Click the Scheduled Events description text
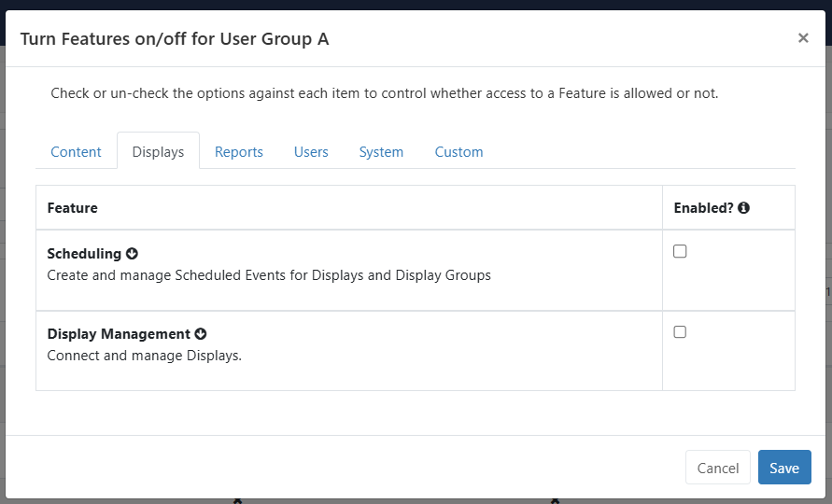Image resolution: width=832 pixels, height=504 pixels. pos(269,275)
